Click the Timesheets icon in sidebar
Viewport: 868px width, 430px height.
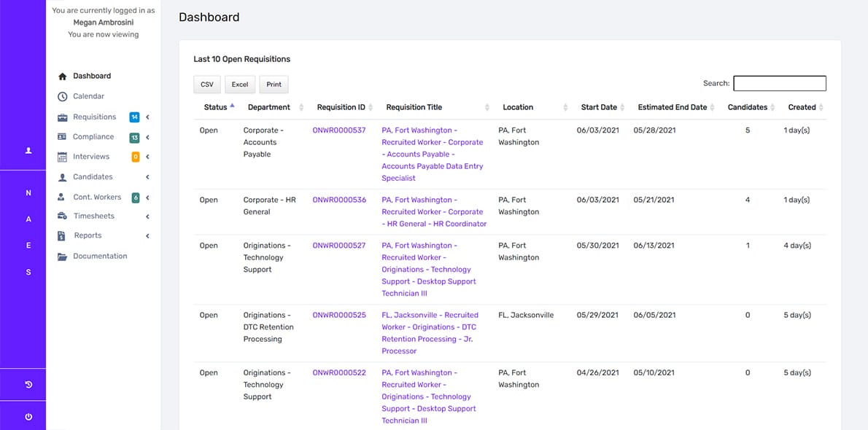pyautogui.click(x=62, y=216)
